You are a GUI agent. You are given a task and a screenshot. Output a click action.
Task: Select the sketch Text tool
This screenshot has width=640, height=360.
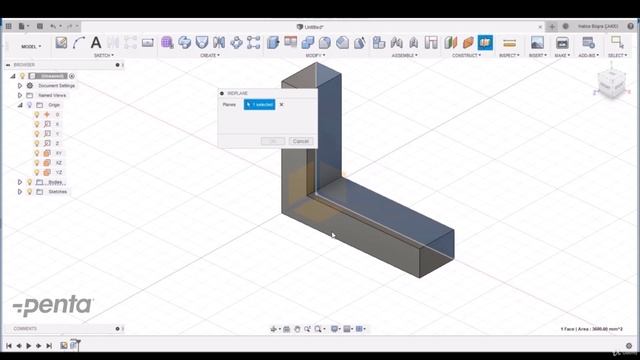pyautogui.click(x=96, y=42)
